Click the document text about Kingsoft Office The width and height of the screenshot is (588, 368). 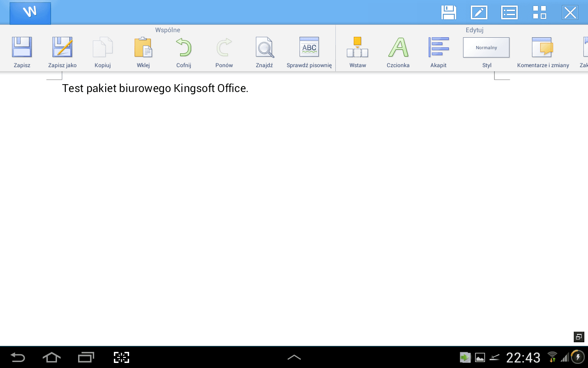pyautogui.click(x=155, y=88)
